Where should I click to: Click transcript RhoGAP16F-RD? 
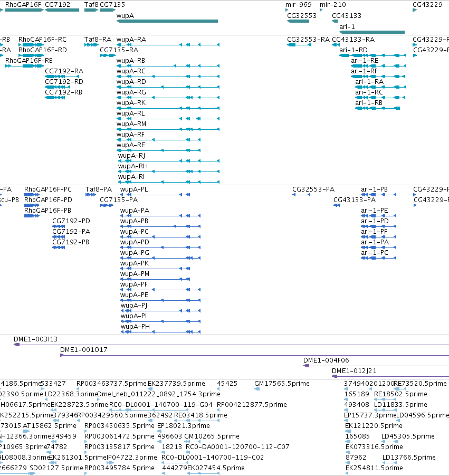tap(43, 50)
